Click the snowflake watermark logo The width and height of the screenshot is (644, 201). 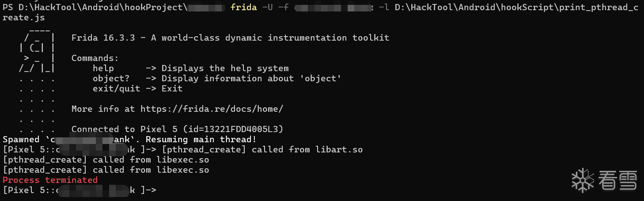[x=583, y=181]
